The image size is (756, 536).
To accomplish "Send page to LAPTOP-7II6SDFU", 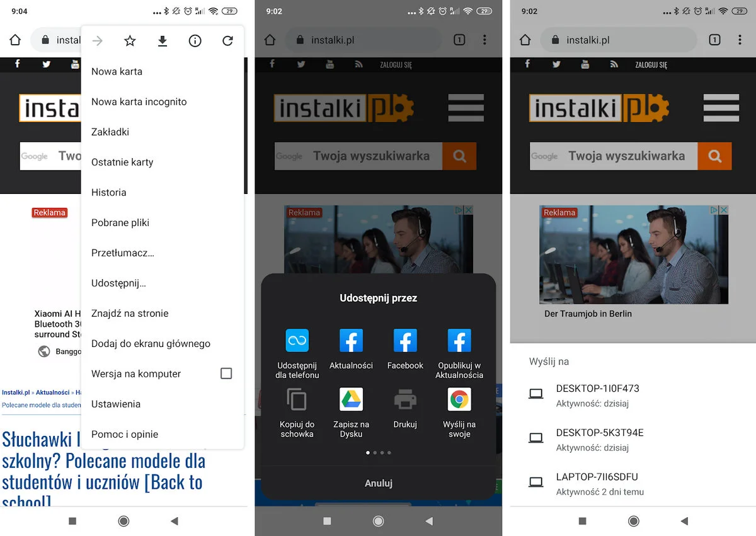I will point(597,483).
